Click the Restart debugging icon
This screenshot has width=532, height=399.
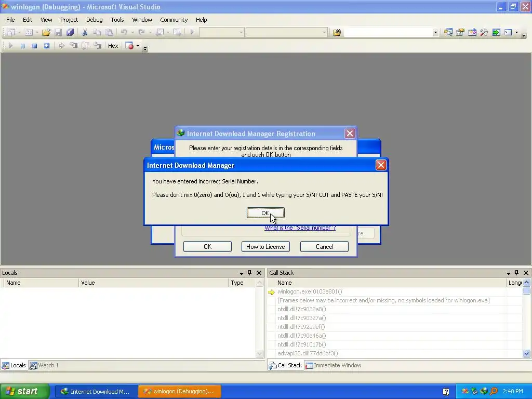(46, 46)
